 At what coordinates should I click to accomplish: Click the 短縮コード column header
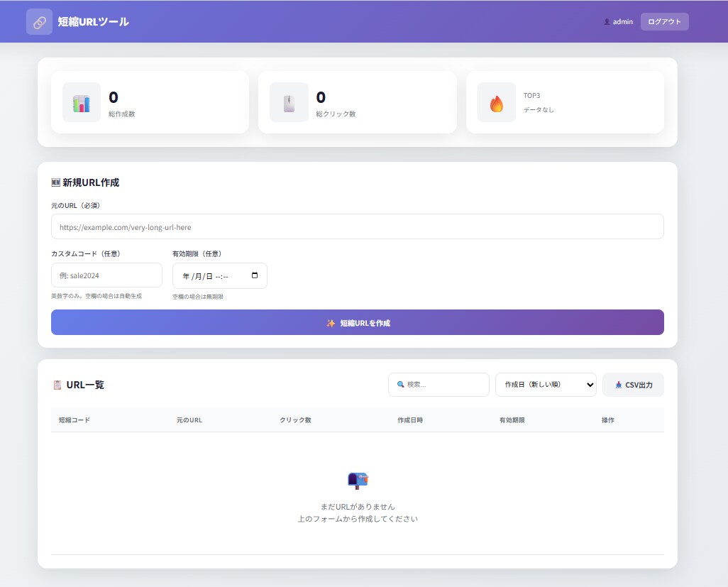pos(75,420)
